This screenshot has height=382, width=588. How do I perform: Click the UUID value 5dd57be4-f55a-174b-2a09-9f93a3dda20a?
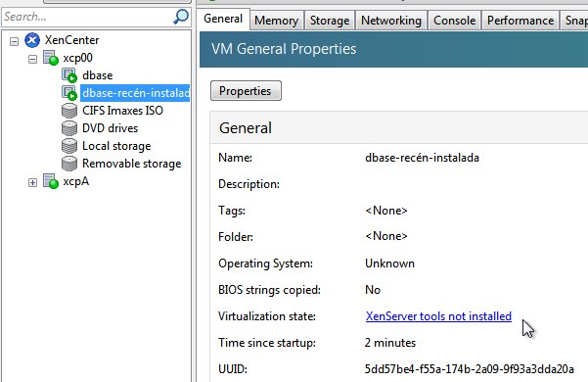click(469, 369)
